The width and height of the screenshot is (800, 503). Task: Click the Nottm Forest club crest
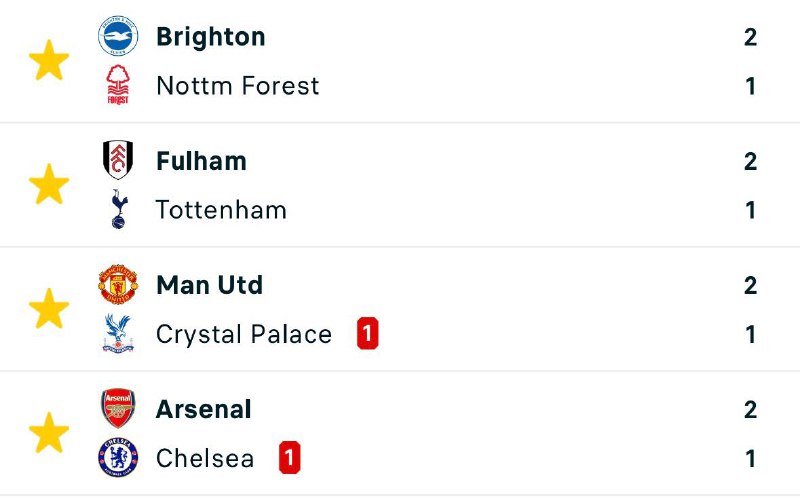[118, 85]
